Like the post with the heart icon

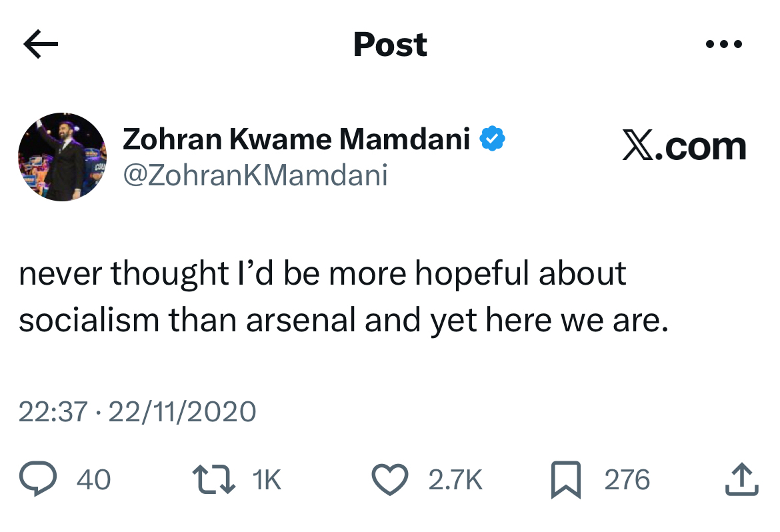[389, 480]
